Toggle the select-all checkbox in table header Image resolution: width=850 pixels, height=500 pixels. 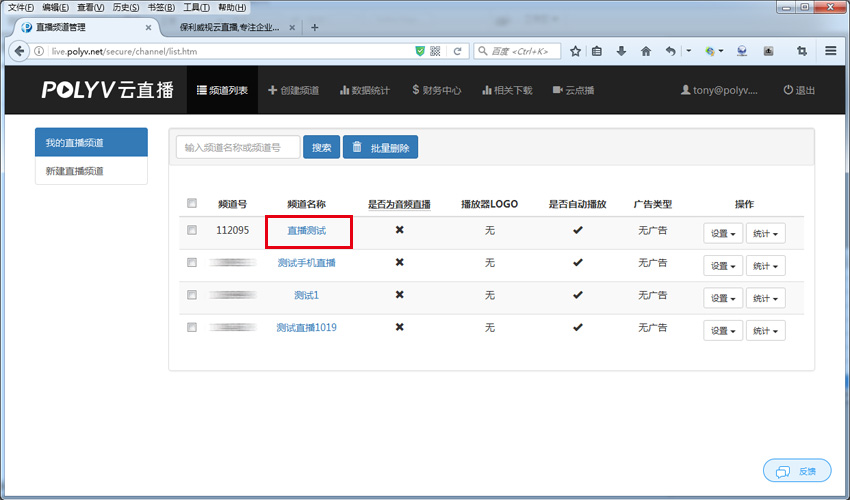pos(192,204)
